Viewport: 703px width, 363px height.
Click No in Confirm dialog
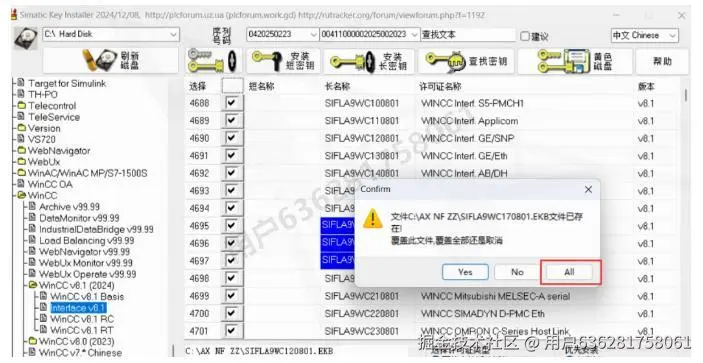click(517, 272)
